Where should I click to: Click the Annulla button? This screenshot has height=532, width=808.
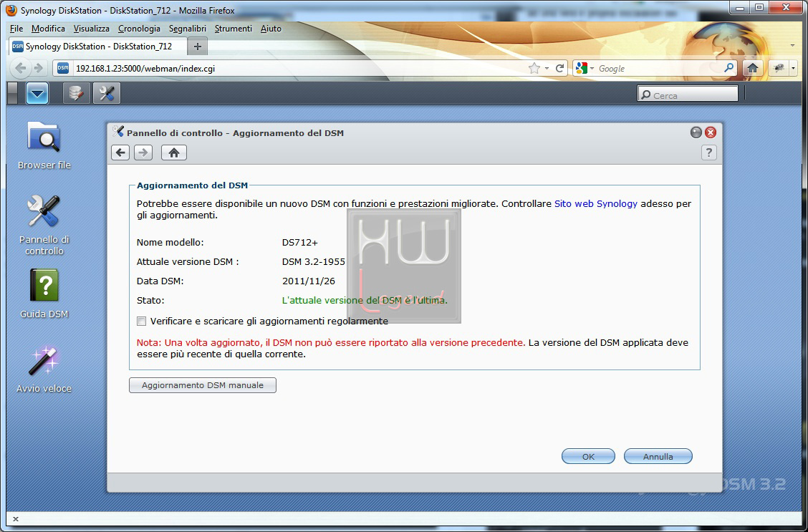click(658, 456)
